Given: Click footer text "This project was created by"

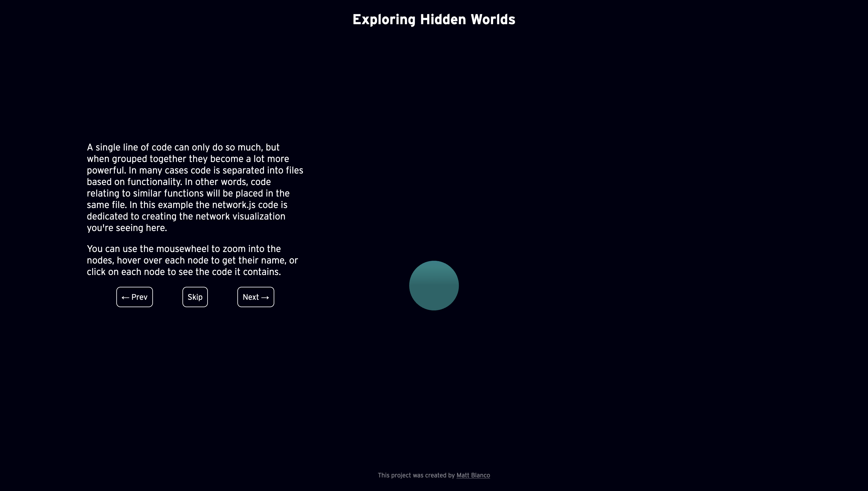Looking at the screenshot, I should coord(416,475).
